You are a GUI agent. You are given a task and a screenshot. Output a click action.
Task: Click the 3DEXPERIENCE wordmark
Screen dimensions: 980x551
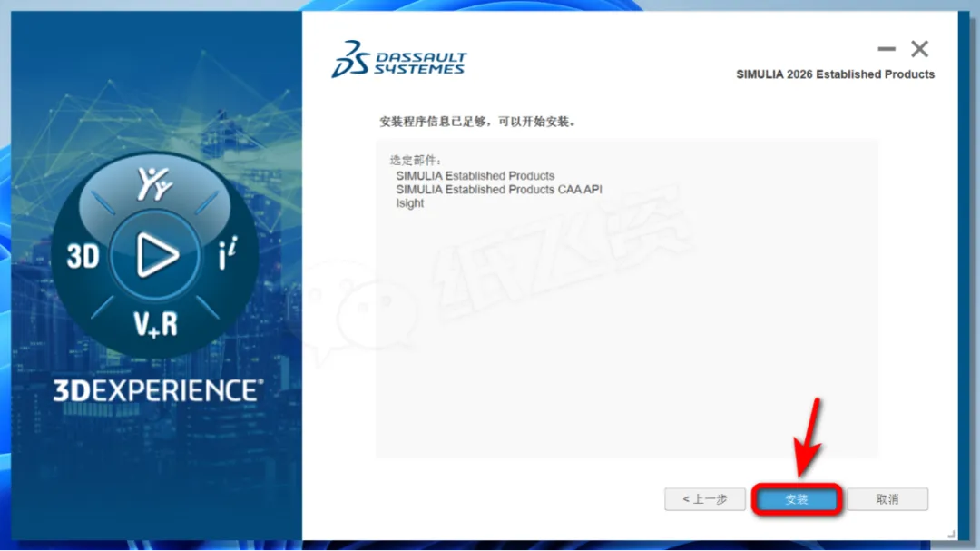158,391
